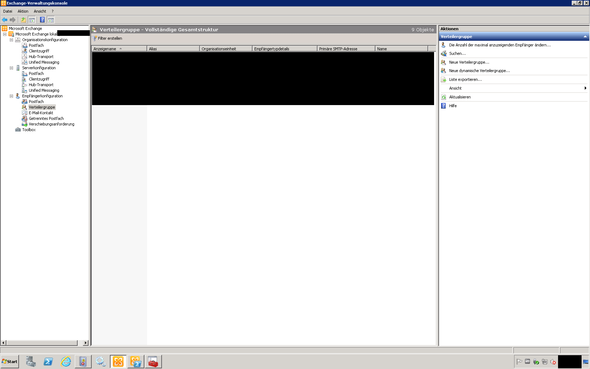Viewport: 590px width, 369px height.
Task: Toggle the action pane toolbar icon
Action: point(51,20)
